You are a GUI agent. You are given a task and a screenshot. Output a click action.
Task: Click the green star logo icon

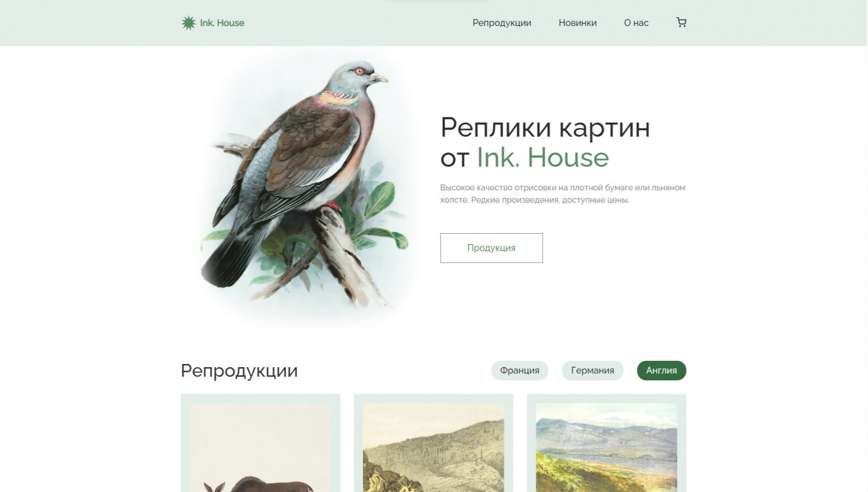(x=188, y=23)
